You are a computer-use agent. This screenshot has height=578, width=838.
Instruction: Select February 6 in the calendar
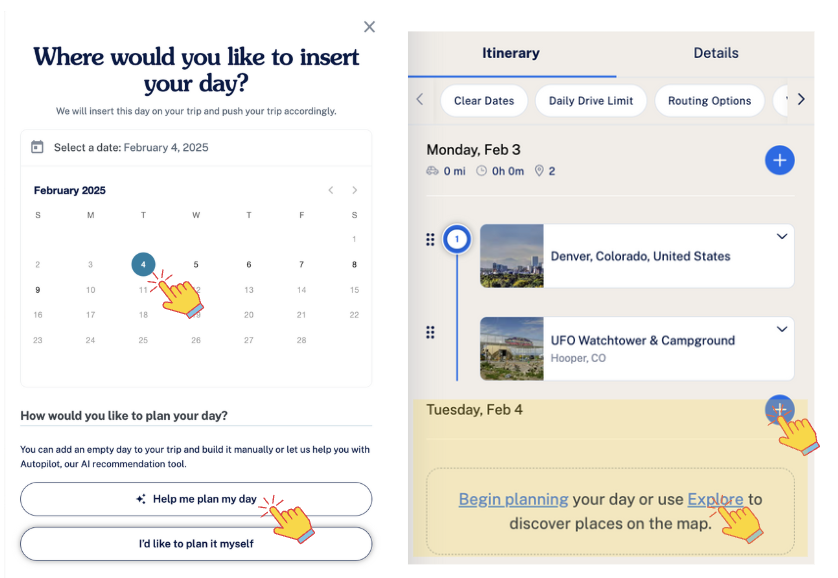click(249, 264)
